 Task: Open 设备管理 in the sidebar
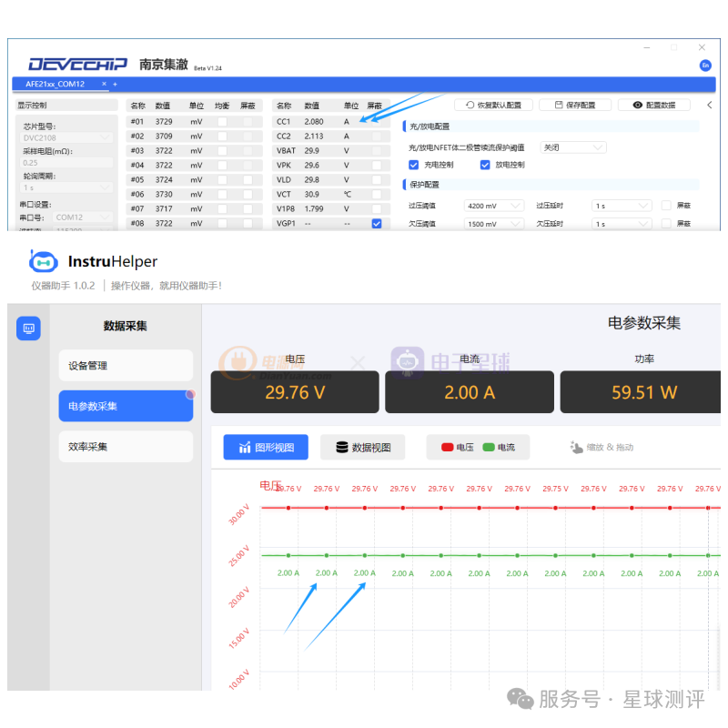[x=126, y=366]
